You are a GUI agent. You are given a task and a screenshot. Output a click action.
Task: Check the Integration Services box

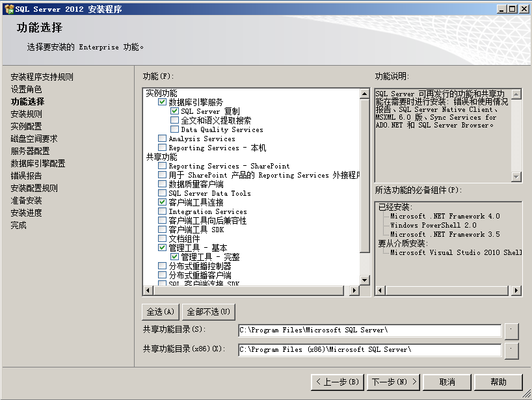point(162,211)
